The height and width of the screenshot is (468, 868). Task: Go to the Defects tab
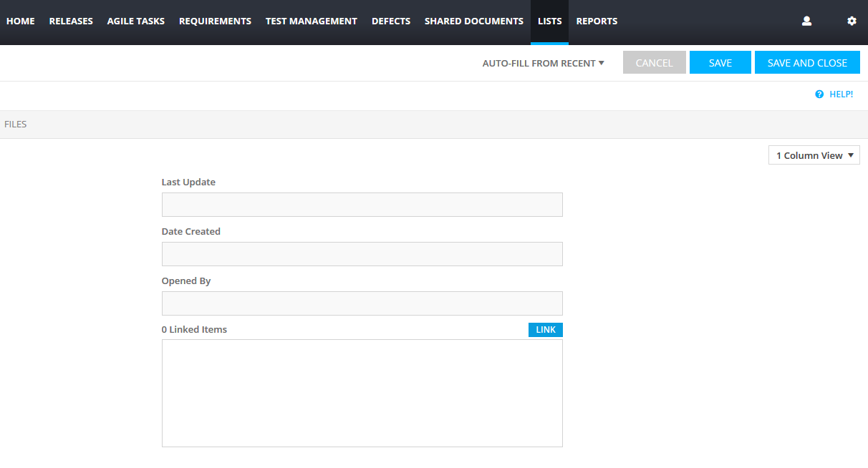click(x=391, y=21)
